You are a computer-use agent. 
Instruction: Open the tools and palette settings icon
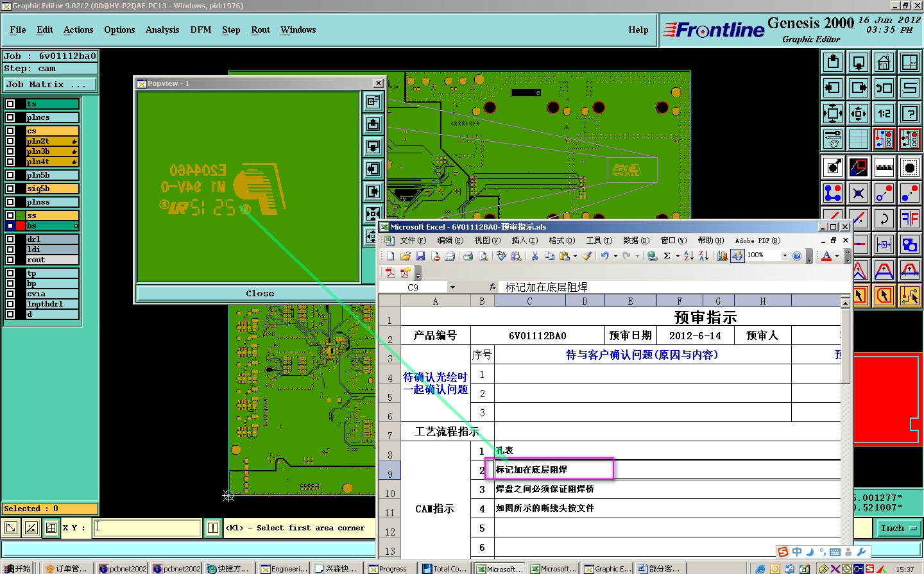point(833,139)
